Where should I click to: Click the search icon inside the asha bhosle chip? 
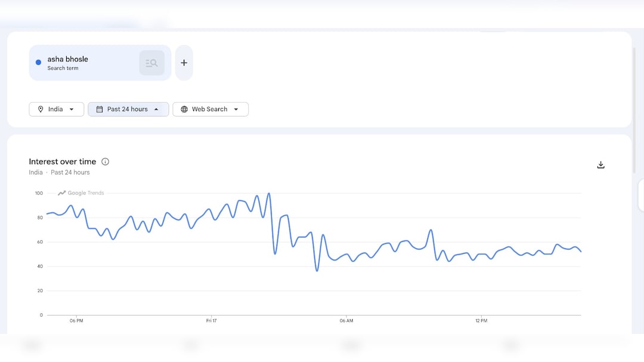point(151,63)
